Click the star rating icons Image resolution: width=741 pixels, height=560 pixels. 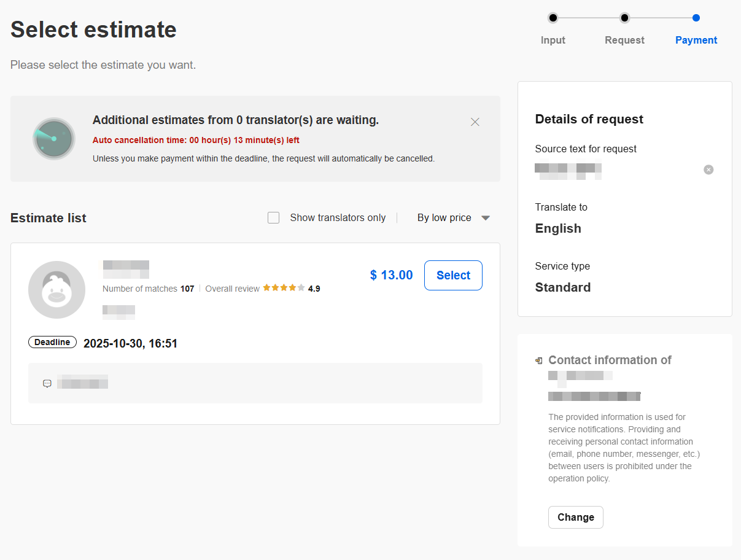284,288
